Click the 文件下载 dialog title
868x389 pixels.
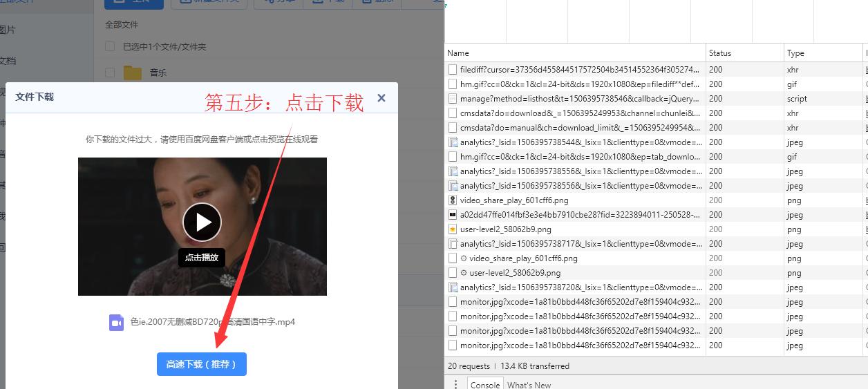[35, 97]
